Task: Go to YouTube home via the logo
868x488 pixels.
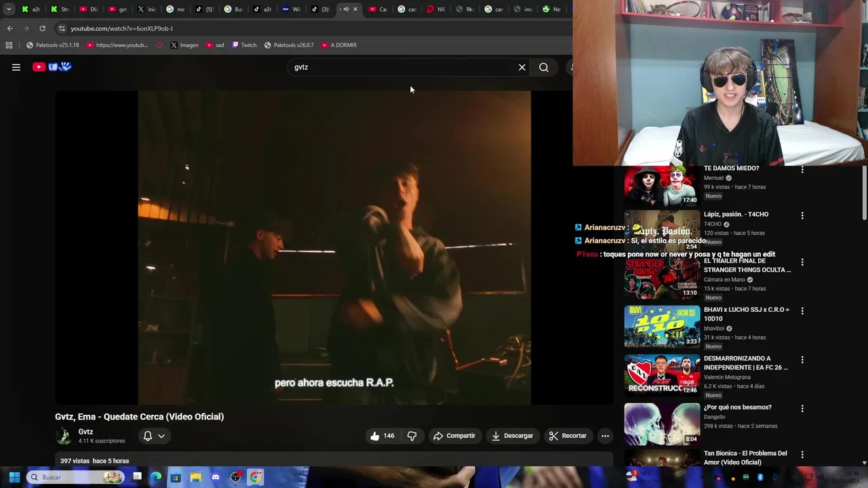Action: point(52,66)
